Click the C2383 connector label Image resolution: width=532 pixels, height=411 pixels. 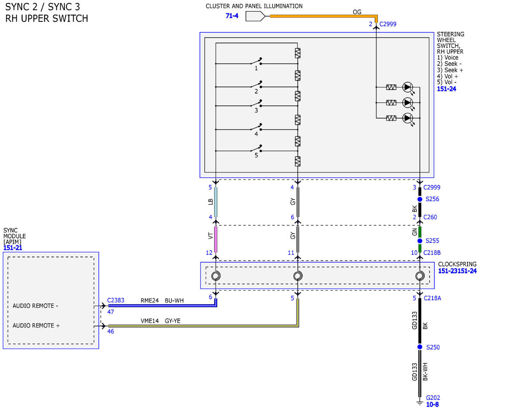pos(116,300)
